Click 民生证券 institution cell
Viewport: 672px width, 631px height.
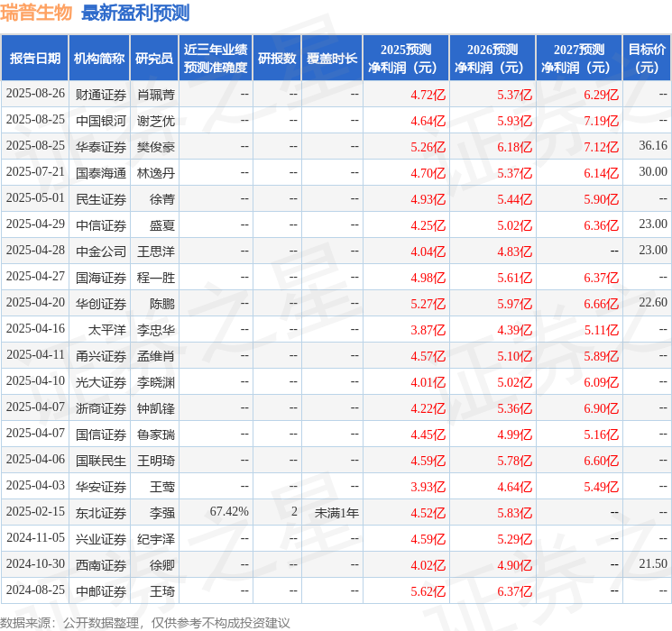(x=101, y=199)
